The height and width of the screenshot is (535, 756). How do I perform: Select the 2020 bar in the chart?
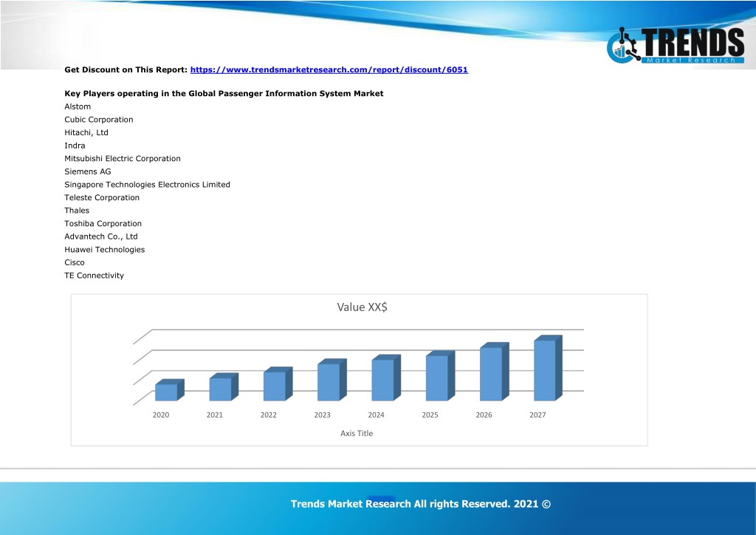(x=170, y=390)
